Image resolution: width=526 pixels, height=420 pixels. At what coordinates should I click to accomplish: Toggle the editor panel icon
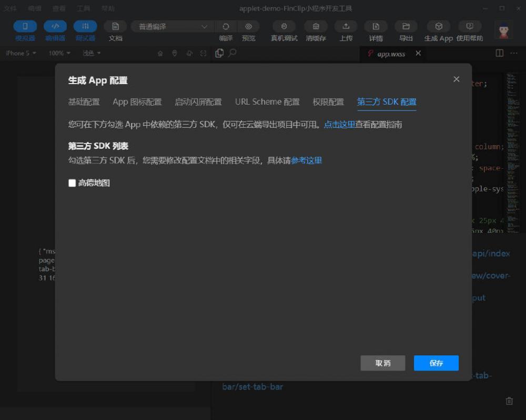[x=55, y=26]
